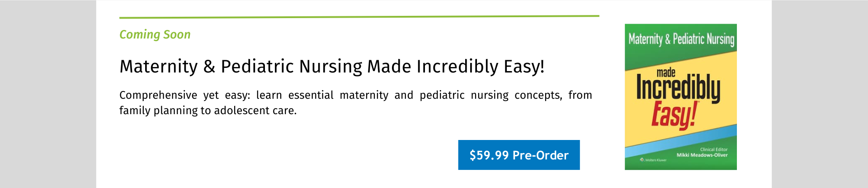Select the book title heading text

(332, 67)
